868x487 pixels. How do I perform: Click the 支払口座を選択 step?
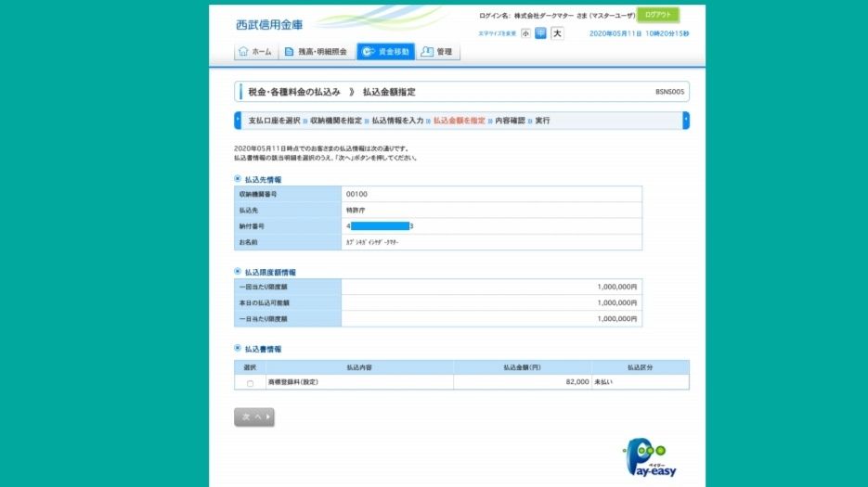(x=274, y=121)
